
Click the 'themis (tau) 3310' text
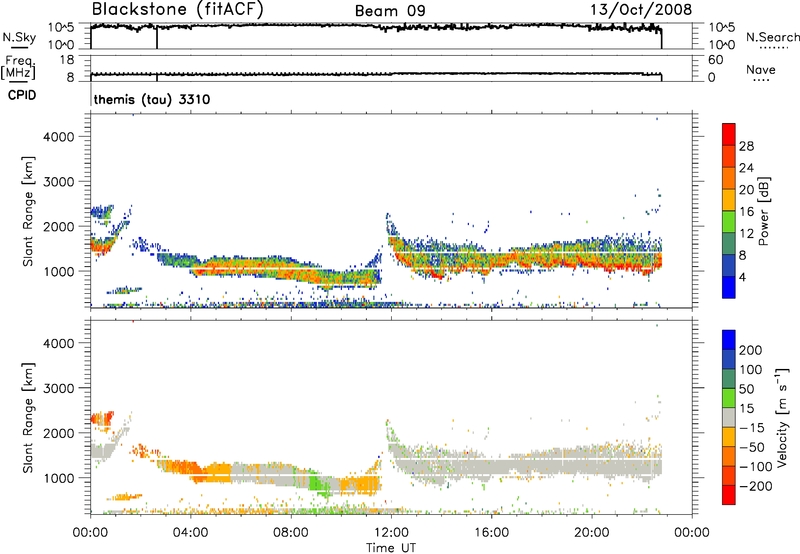pyautogui.click(x=152, y=99)
